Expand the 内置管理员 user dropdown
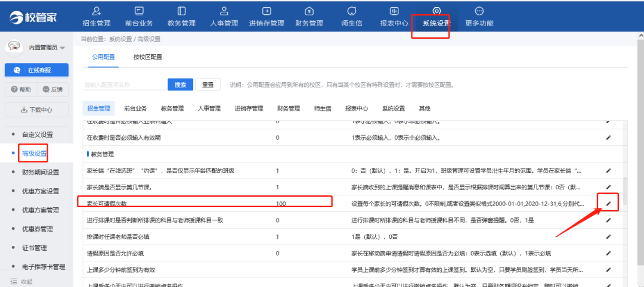 pyautogui.click(x=62, y=48)
